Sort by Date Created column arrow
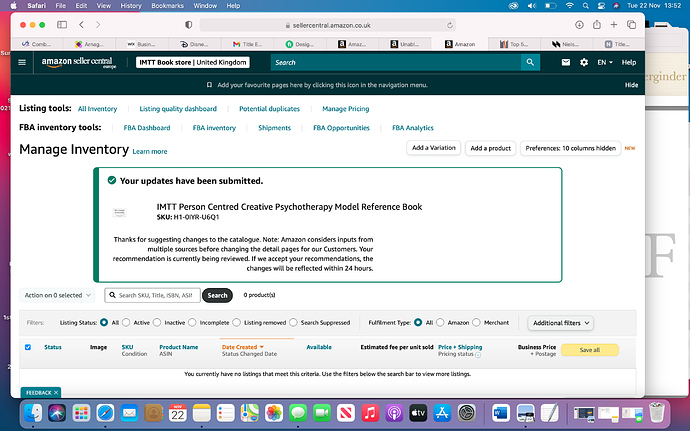The image size is (690, 431). click(262, 347)
